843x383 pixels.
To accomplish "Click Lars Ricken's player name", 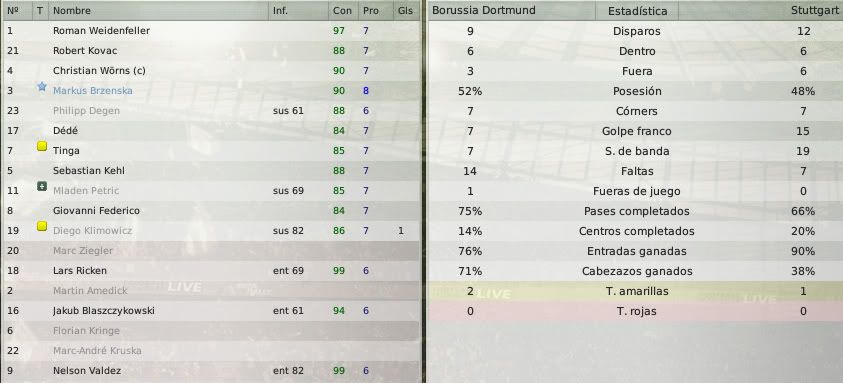I will 80,271.
